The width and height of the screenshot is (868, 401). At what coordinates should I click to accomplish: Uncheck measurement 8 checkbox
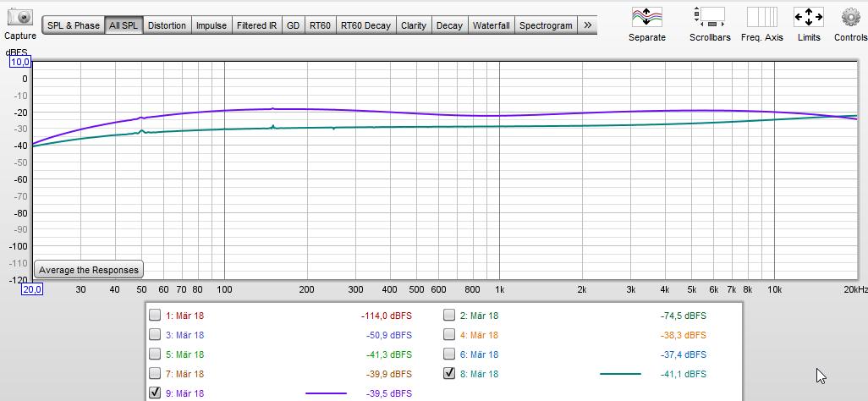click(x=449, y=373)
